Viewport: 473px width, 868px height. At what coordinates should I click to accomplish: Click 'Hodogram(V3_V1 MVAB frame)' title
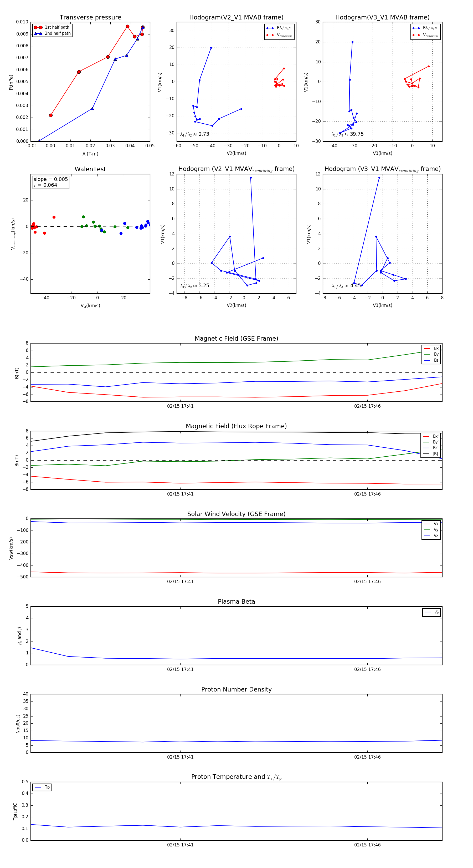pyautogui.click(x=382, y=18)
